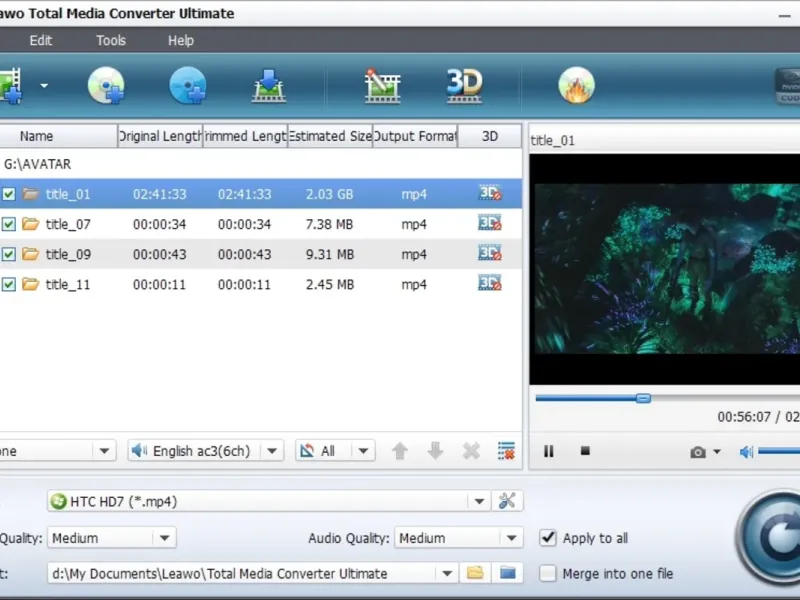Image resolution: width=800 pixels, height=600 pixels.
Task: Click the big Convert button
Action: pos(770,537)
